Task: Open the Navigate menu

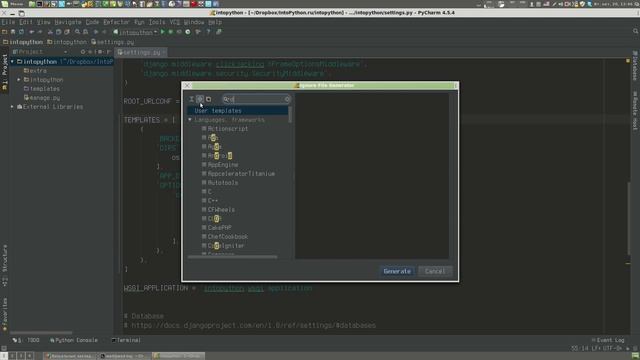Action: pos(68,22)
